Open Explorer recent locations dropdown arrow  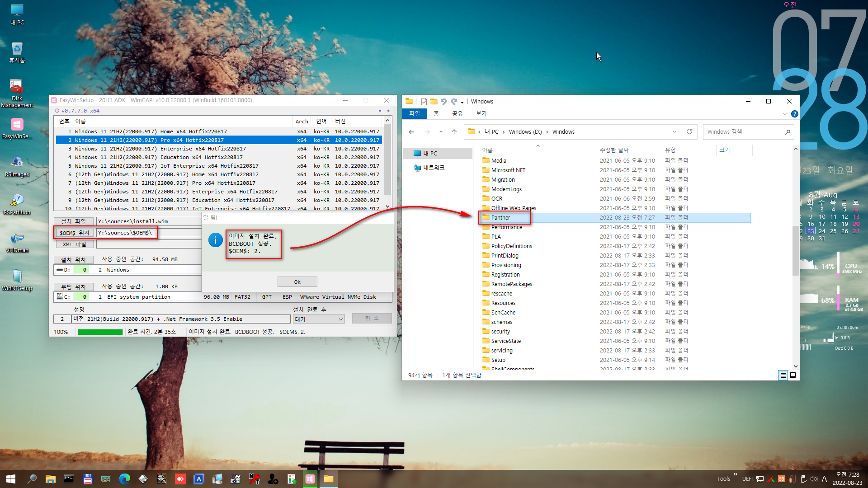441,132
